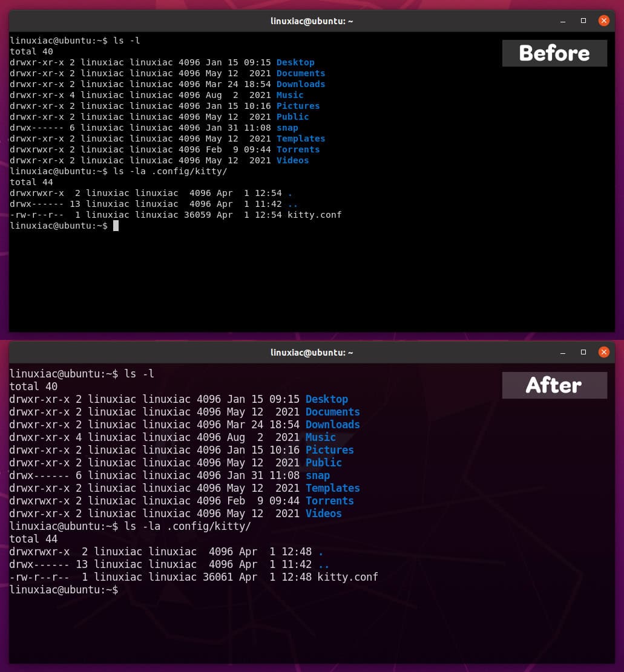Viewport: 624px width, 672px height.
Task: Minimize the After terminal window
Action: (562, 352)
